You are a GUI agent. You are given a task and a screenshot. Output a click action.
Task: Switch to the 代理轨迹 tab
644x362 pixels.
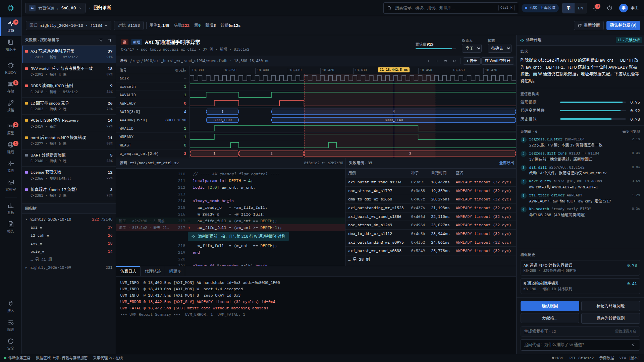153,271
